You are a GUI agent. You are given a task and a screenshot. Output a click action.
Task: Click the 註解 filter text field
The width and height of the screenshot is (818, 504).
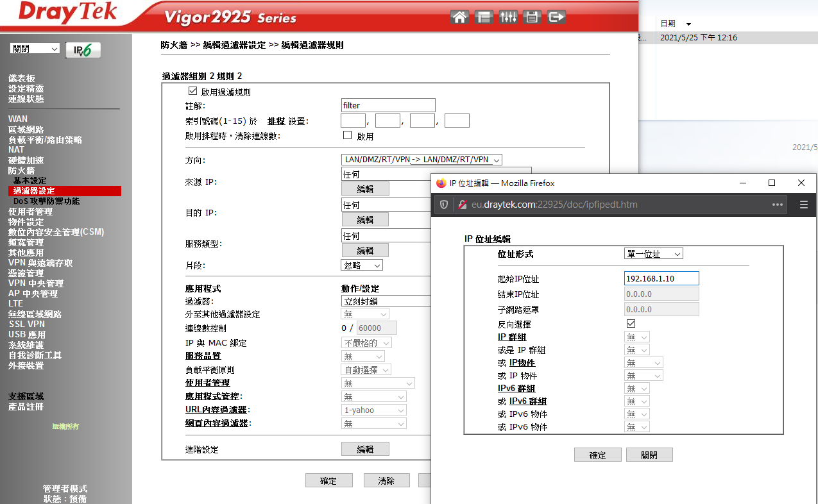click(x=388, y=105)
